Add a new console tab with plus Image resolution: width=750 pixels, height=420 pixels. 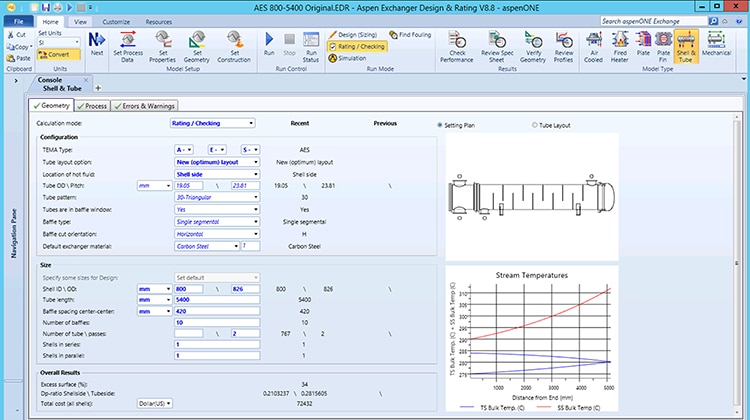click(x=98, y=88)
